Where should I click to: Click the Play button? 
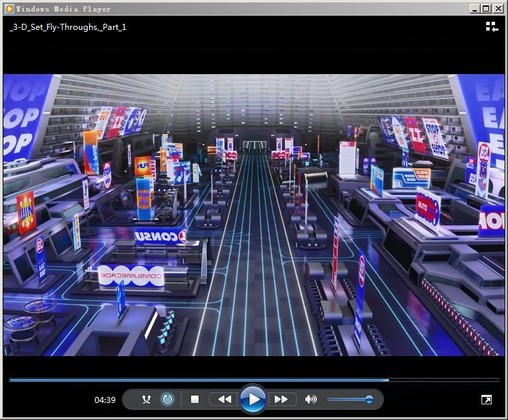[253, 400]
